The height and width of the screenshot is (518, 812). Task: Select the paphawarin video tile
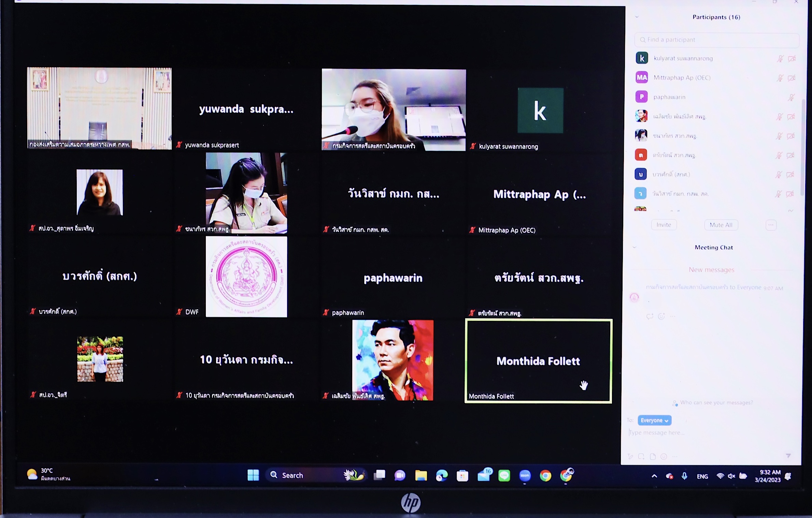click(x=393, y=277)
